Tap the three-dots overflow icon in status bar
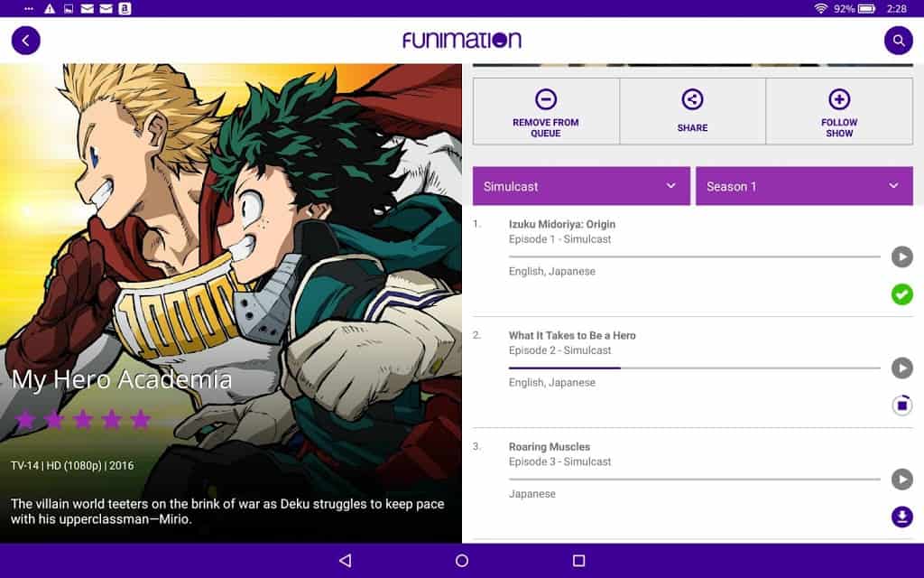924x578 pixels. point(30,9)
